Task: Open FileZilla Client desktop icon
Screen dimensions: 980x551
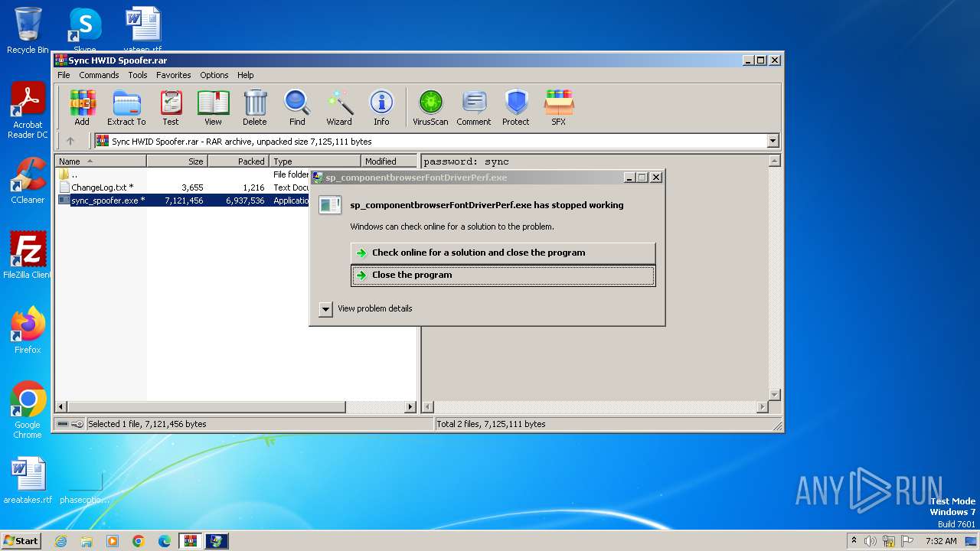Action: click(x=28, y=256)
